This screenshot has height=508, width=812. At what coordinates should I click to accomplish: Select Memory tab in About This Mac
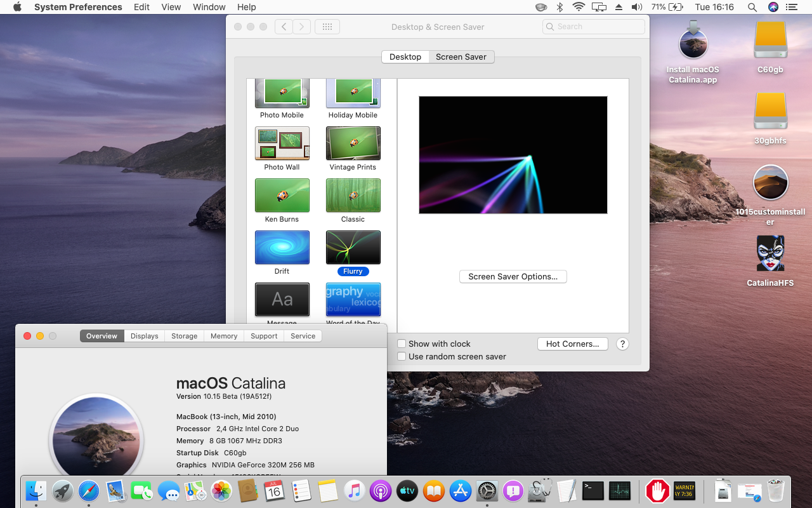pos(224,336)
